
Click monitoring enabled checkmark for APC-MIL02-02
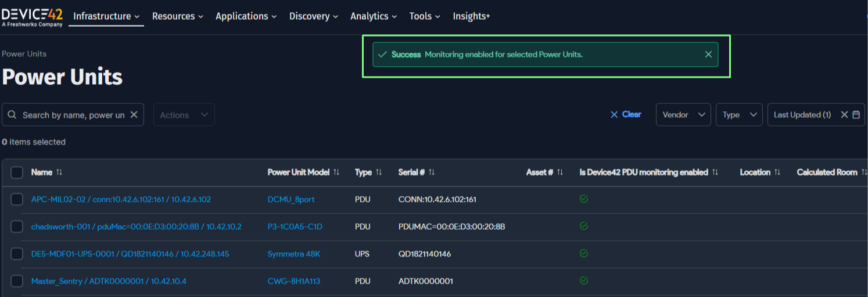coord(584,199)
